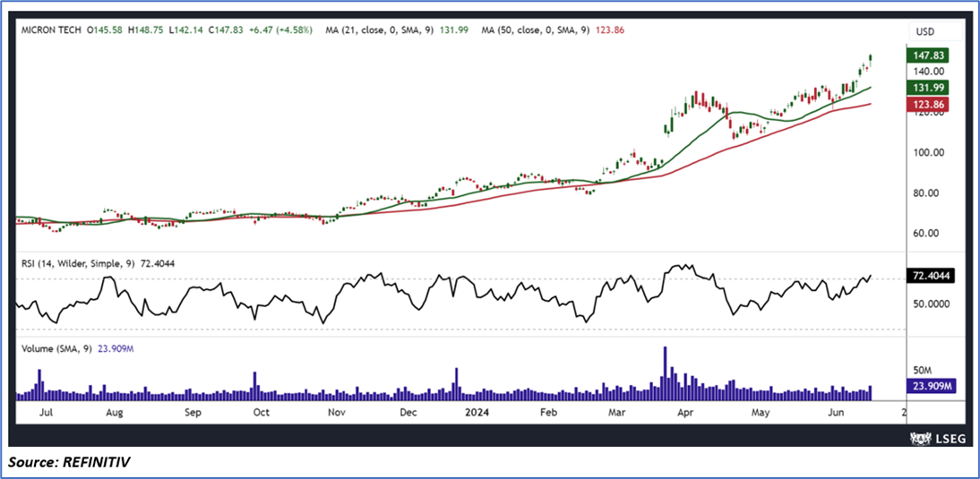980x479 pixels.
Task: Click the Jul label on time axis
Action: (47, 413)
